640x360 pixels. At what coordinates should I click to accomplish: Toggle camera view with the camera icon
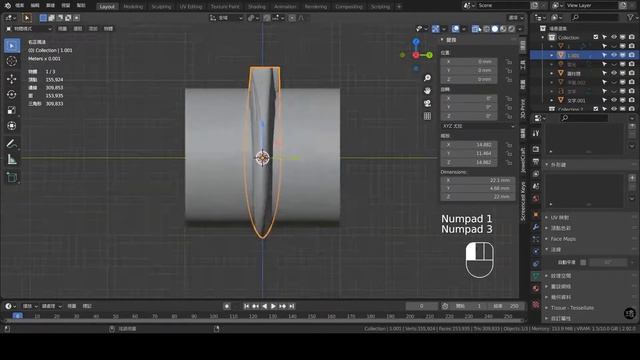point(427,103)
